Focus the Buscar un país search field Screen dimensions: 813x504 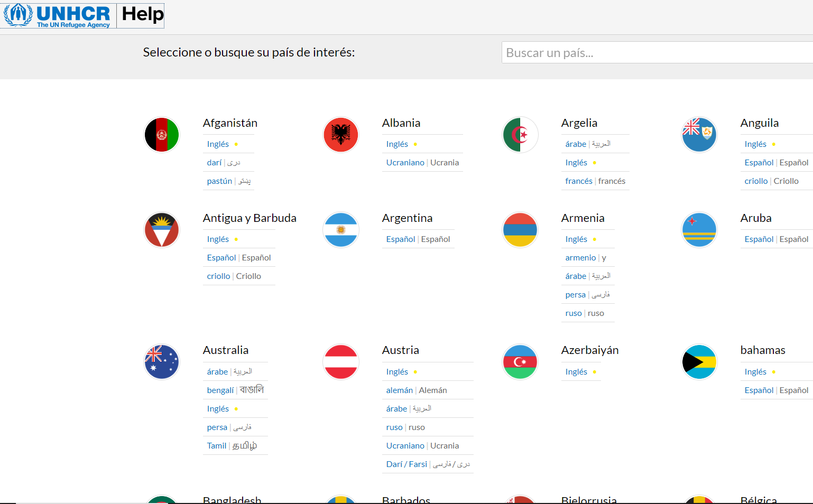pyautogui.click(x=655, y=53)
